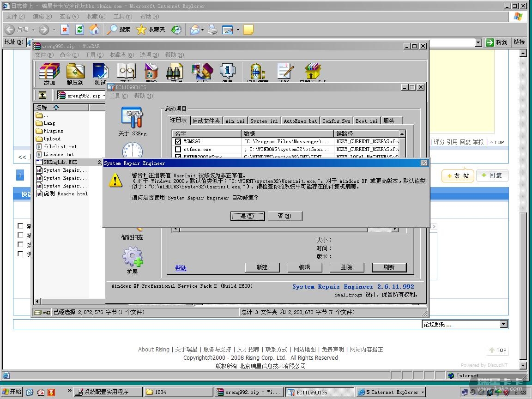Image resolution: width=532 pixels, height=399 pixels.
Task: Click the Extract To (解压到) icon in WinRAR
Action: (x=75, y=72)
